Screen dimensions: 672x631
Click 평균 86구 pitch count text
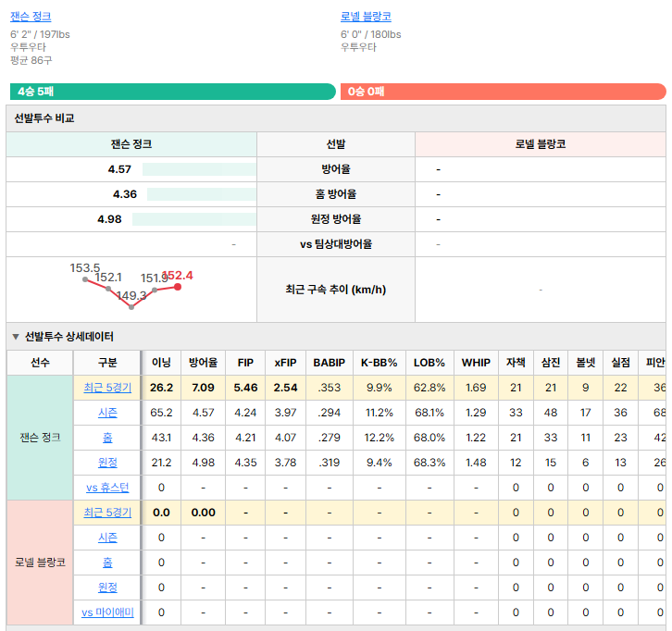[31, 60]
